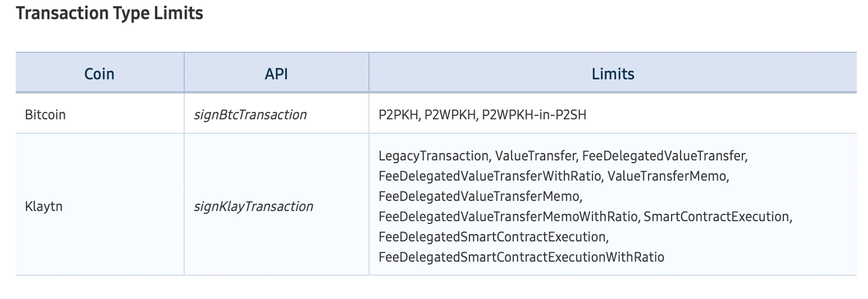Select the API column header

[x=276, y=74]
